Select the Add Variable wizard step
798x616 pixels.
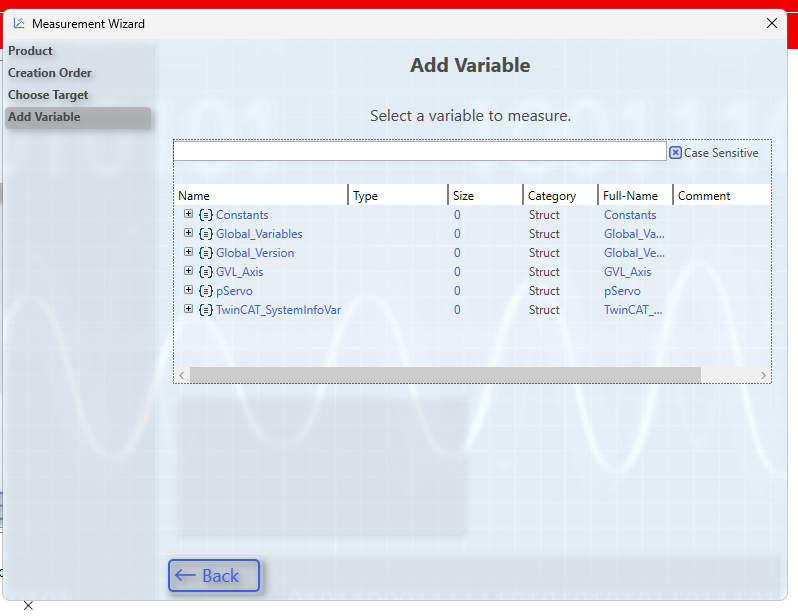(78, 117)
